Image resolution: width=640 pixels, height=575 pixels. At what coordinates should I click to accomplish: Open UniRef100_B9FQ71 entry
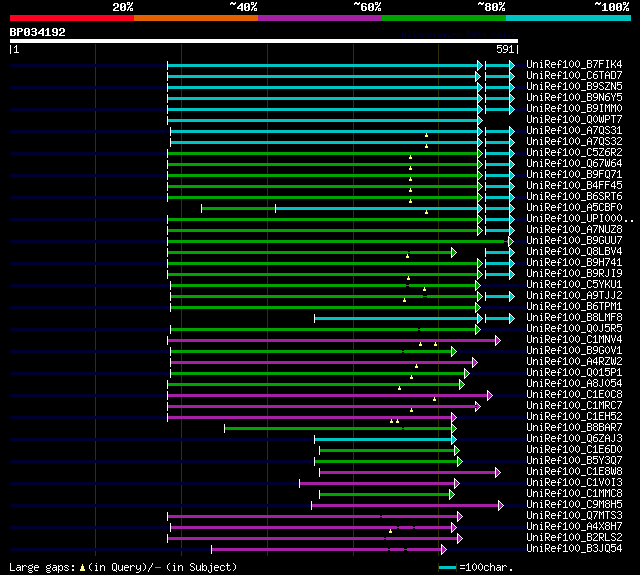click(574, 175)
